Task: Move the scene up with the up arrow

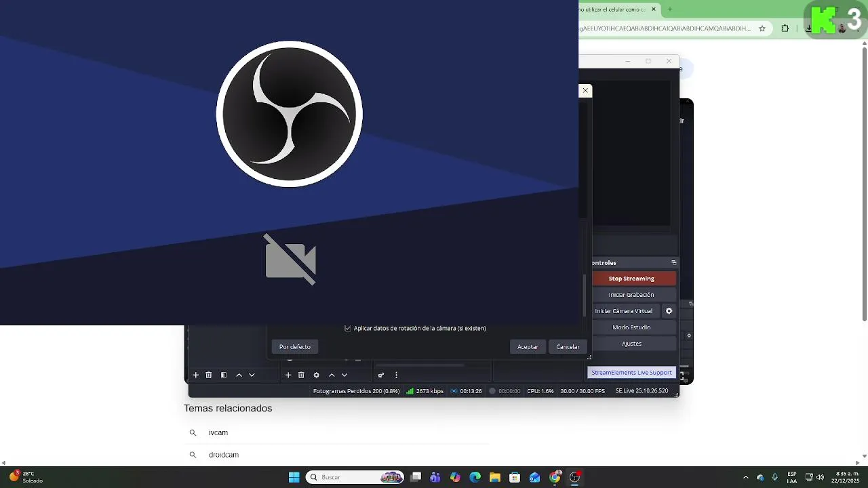Action: click(239, 375)
